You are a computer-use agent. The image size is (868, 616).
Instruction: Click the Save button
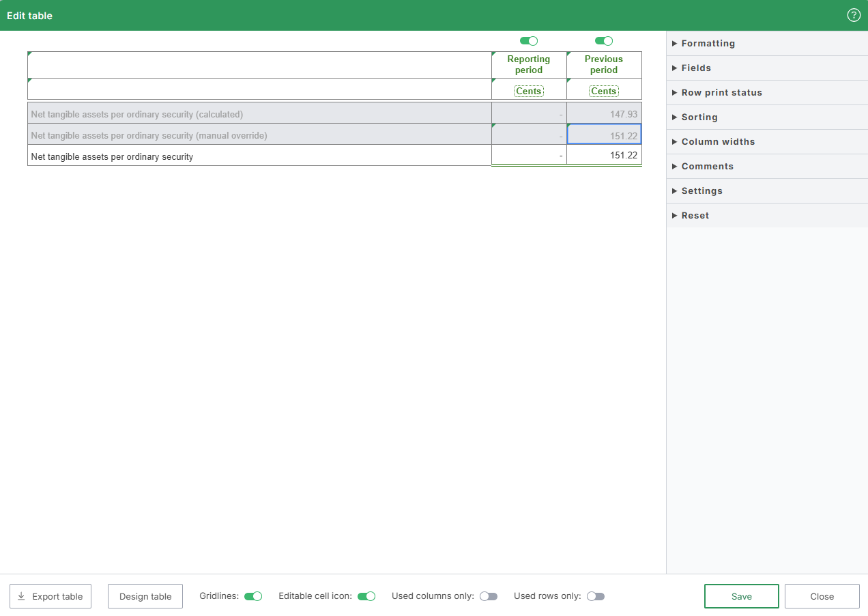pos(741,596)
